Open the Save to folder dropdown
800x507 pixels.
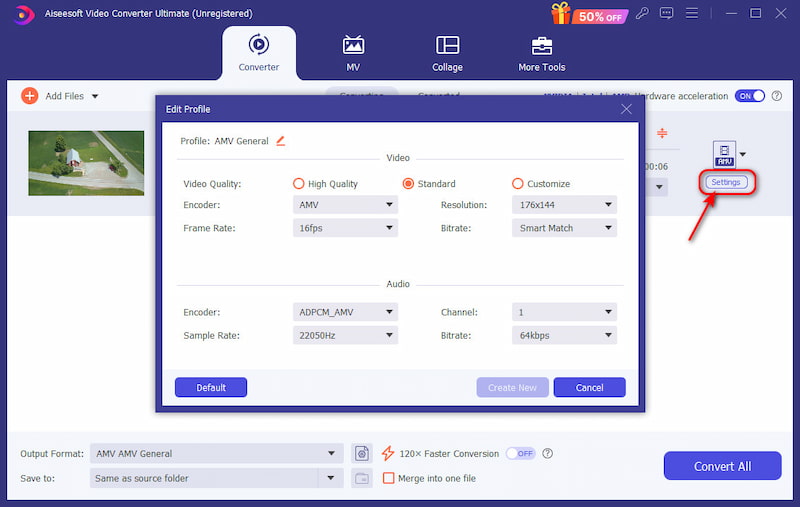pos(331,478)
